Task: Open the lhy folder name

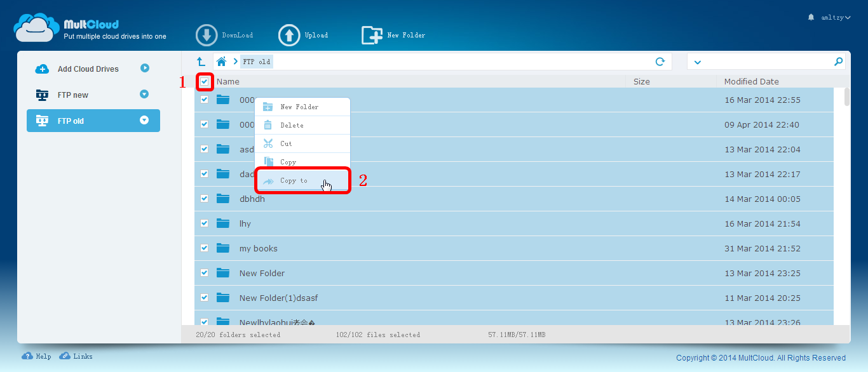Action: click(x=245, y=223)
